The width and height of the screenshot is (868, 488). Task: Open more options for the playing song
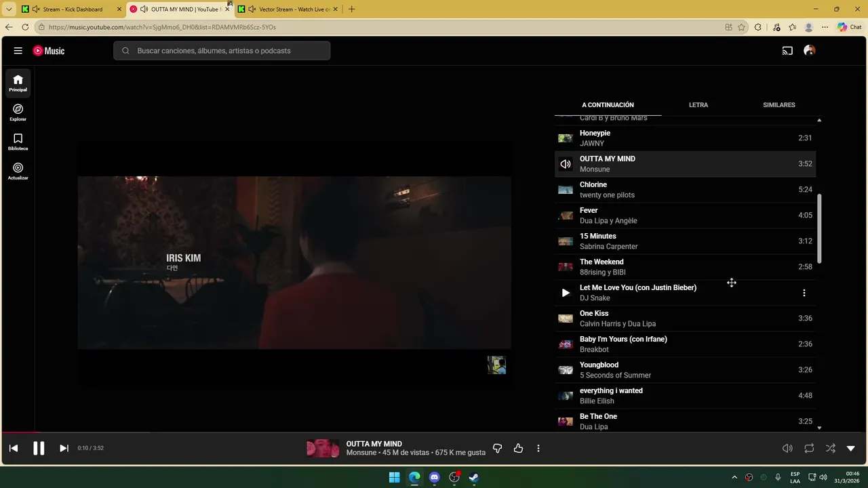coord(538,448)
